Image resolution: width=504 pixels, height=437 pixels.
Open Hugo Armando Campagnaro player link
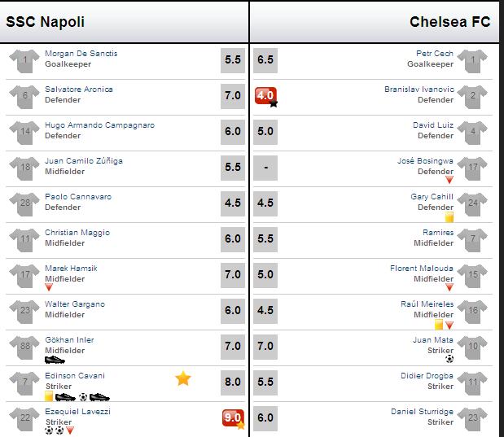coord(99,125)
